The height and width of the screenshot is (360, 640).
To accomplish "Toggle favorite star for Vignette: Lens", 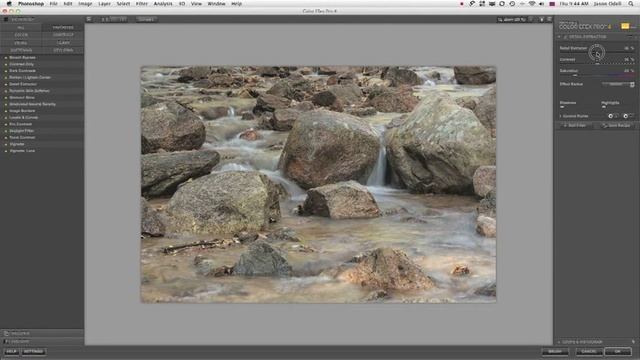I will 6,151.
